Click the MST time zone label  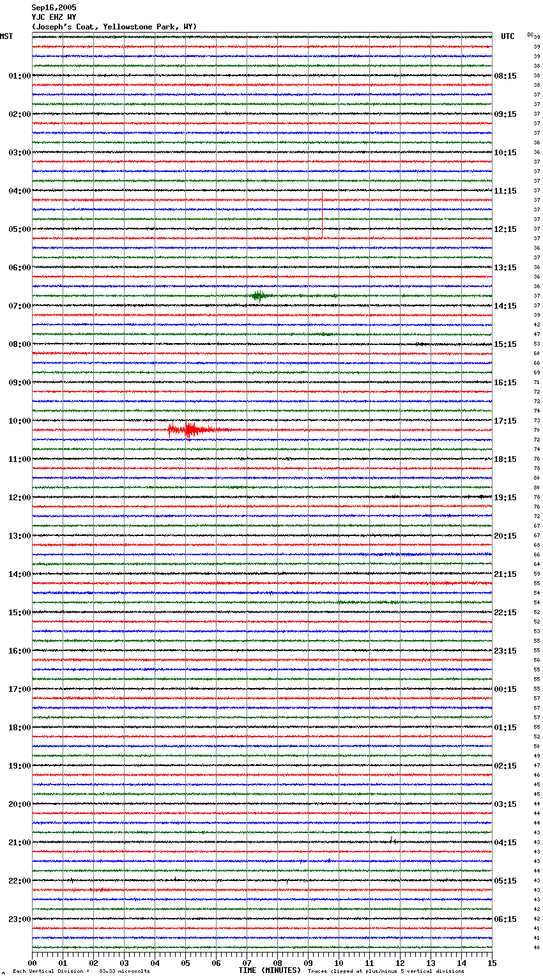click(6, 36)
